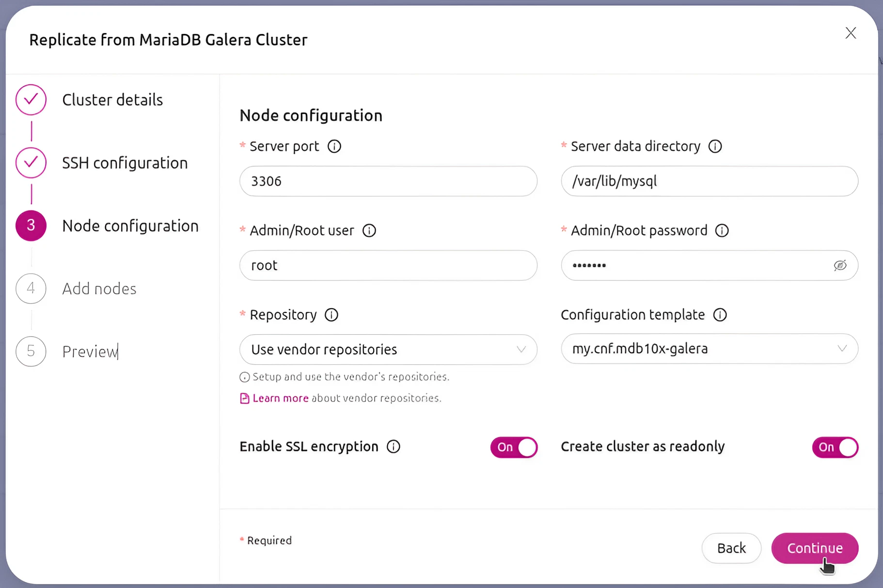The width and height of the screenshot is (883, 588).
Task: Show password using the eye icon
Action: point(840,265)
